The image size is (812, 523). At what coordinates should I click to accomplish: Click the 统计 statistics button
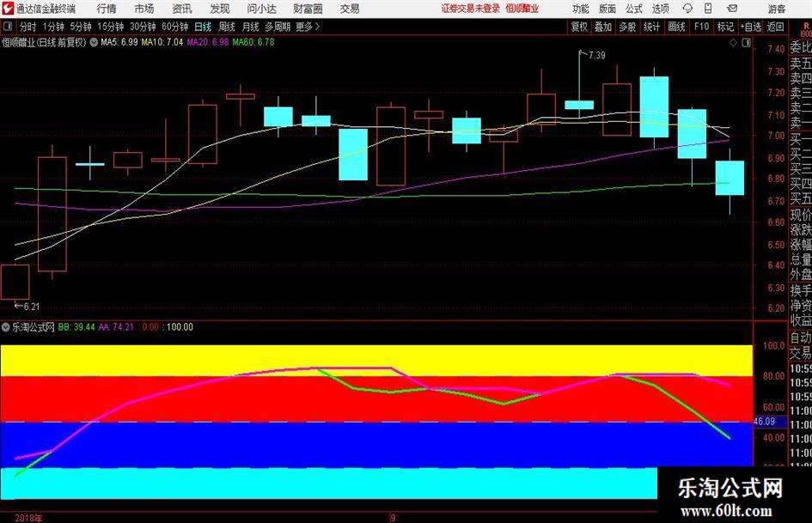pyautogui.click(x=651, y=27)
